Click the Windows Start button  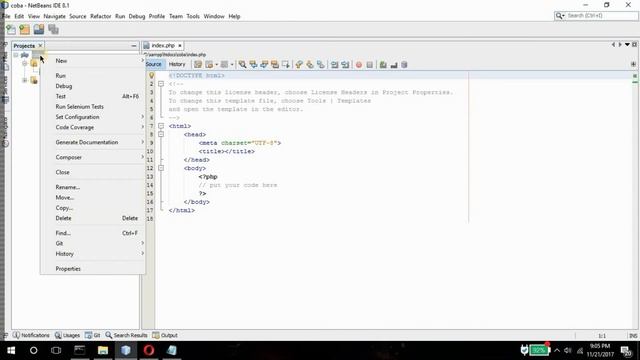[x=11, y=350]
